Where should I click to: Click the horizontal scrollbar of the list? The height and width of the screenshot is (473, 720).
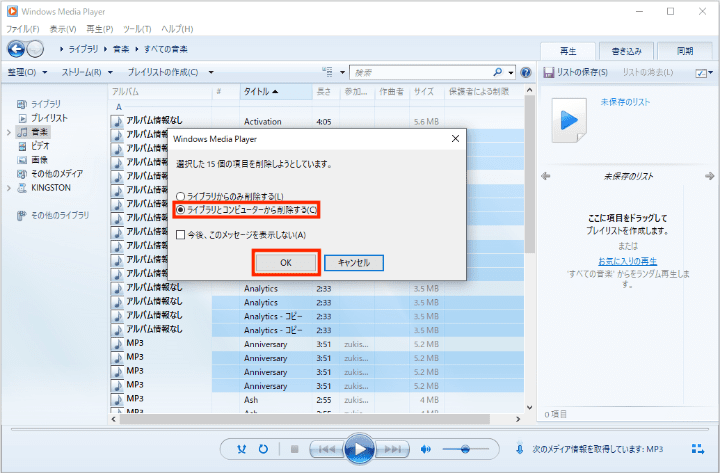304,419
